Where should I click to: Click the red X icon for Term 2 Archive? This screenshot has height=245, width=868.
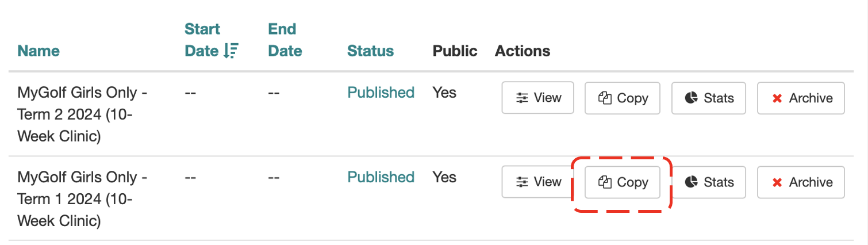click(x=777, y=98)
